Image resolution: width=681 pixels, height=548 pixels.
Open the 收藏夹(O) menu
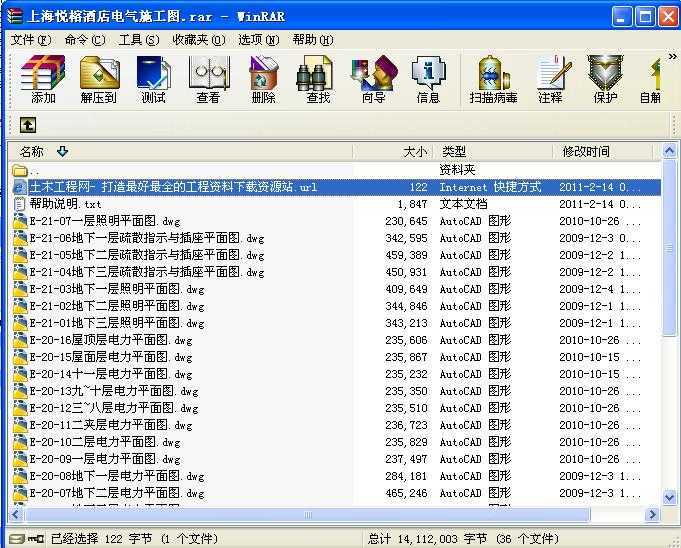pos(199,40)
